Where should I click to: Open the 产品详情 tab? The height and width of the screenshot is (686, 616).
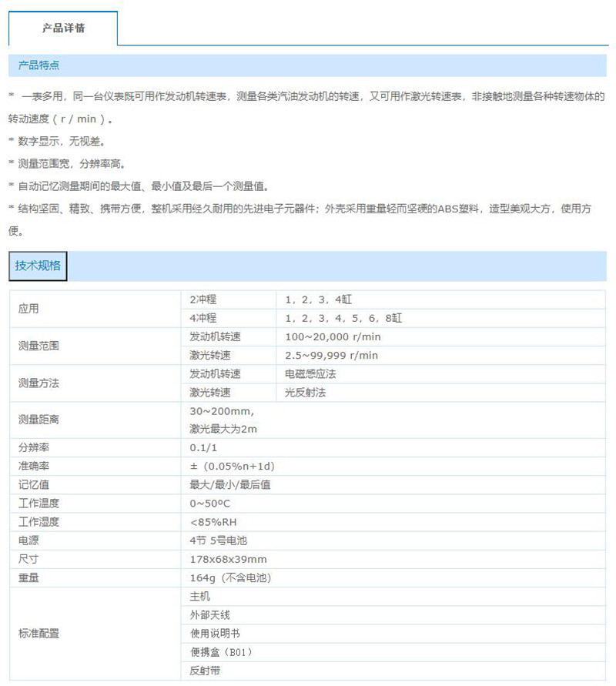coord(63,28)
